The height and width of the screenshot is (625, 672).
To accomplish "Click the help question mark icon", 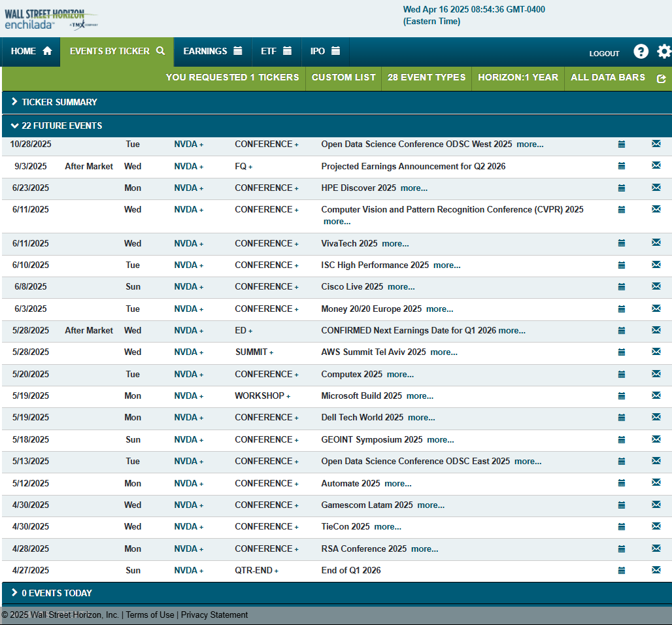I will (641, 52).
